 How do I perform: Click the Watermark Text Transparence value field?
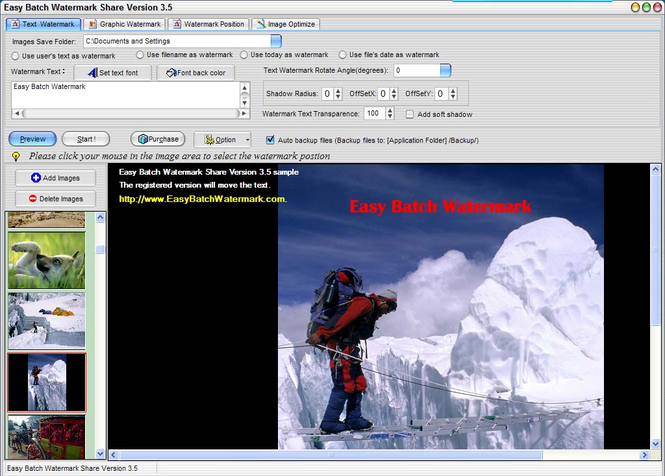374,113
